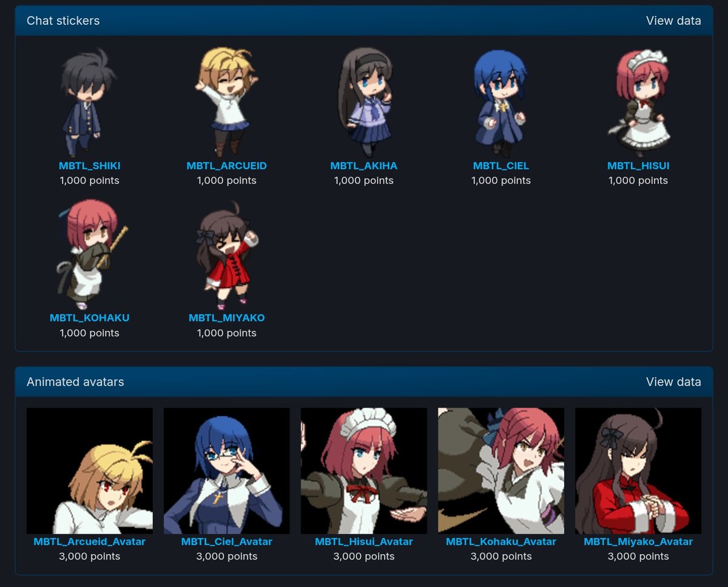Click the Animated avatars section heading

[x=75, y=382]
